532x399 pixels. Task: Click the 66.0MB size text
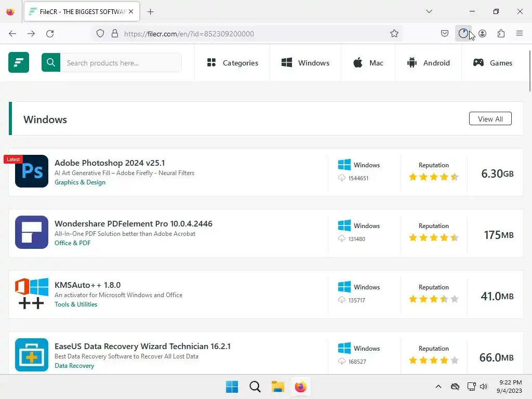[x=496, y=357]
